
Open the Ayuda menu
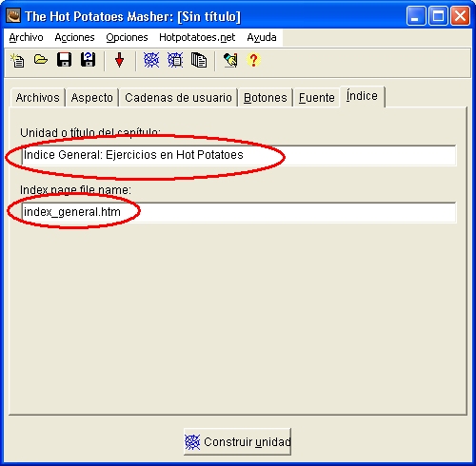pyautogui.click(x=262, y=37)
